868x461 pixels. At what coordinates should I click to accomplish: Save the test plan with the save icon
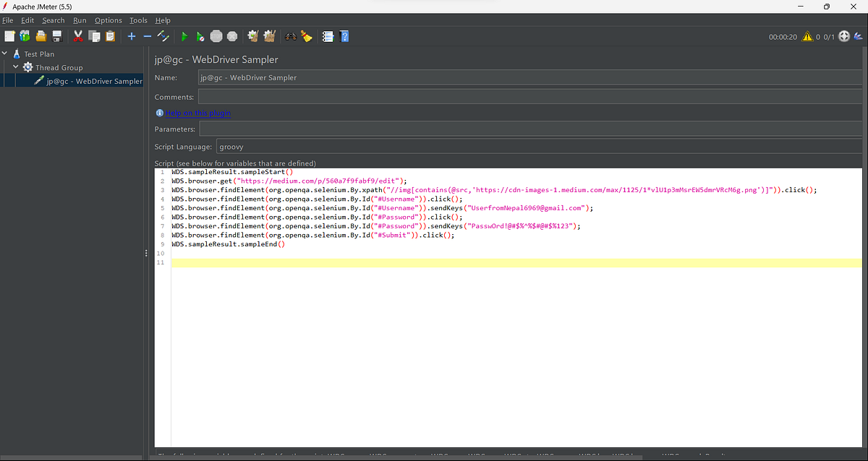coord(57,36)
